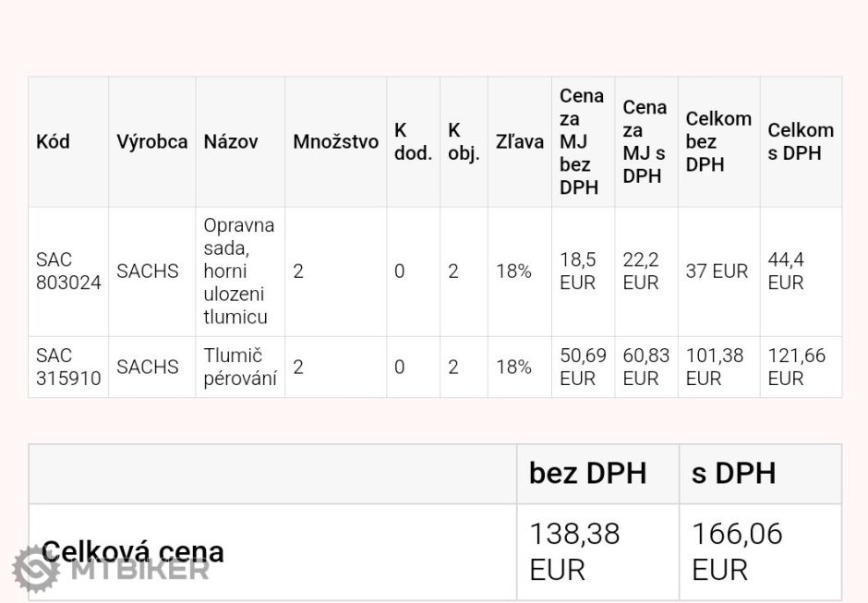Select the 166,06 EUR total with VAT

coord(737,551)
